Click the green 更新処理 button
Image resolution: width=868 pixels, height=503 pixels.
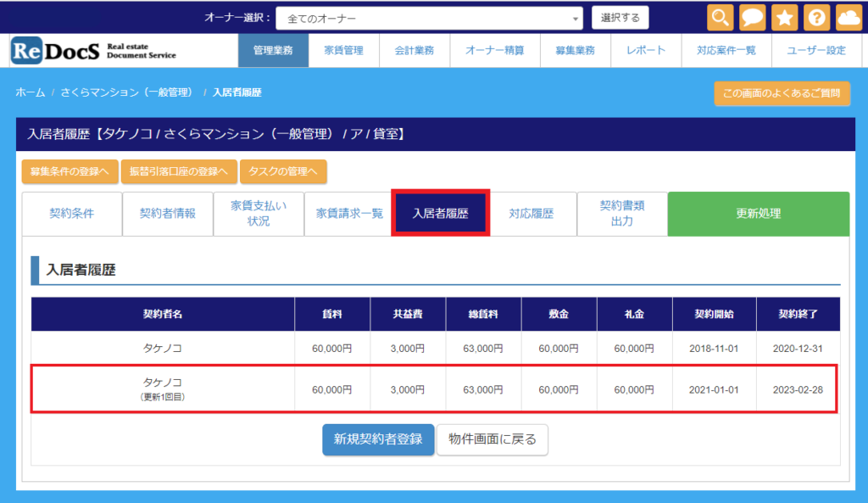[759, 214]
